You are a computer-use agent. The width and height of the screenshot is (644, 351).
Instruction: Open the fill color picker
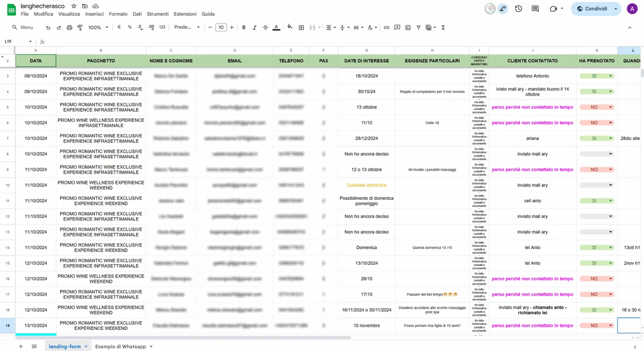[290, 27]
